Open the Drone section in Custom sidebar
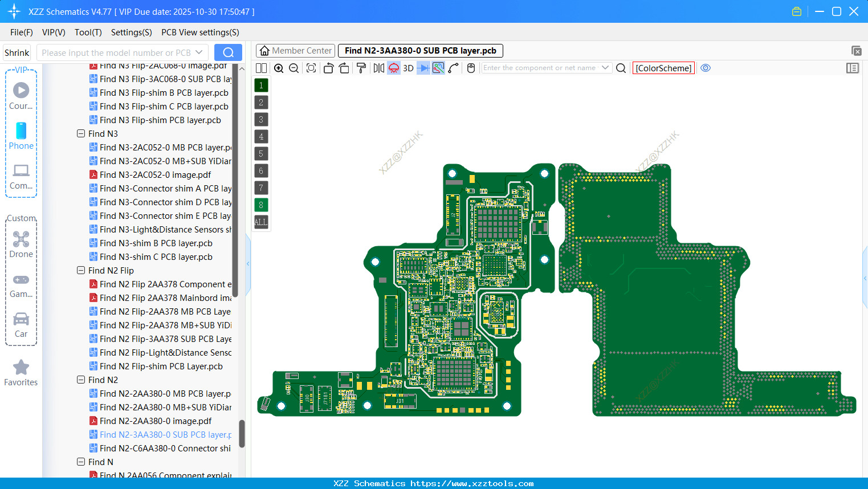Image resolution: width=868 pixels, height=489 pixels. pyautogui.click(x=21, y=244)
